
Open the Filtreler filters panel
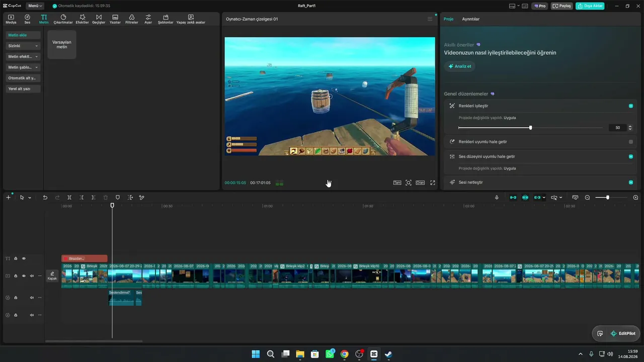pyautogui.click(x=131, y=19)
